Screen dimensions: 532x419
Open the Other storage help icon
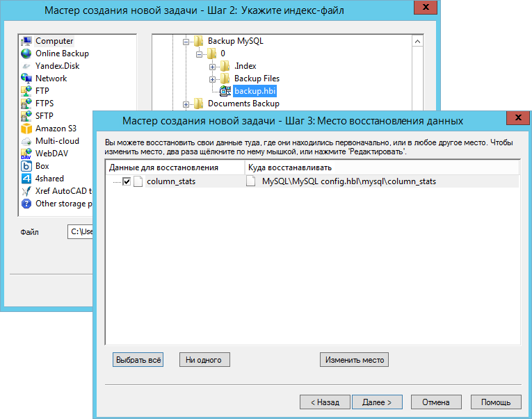pos(26,204)
